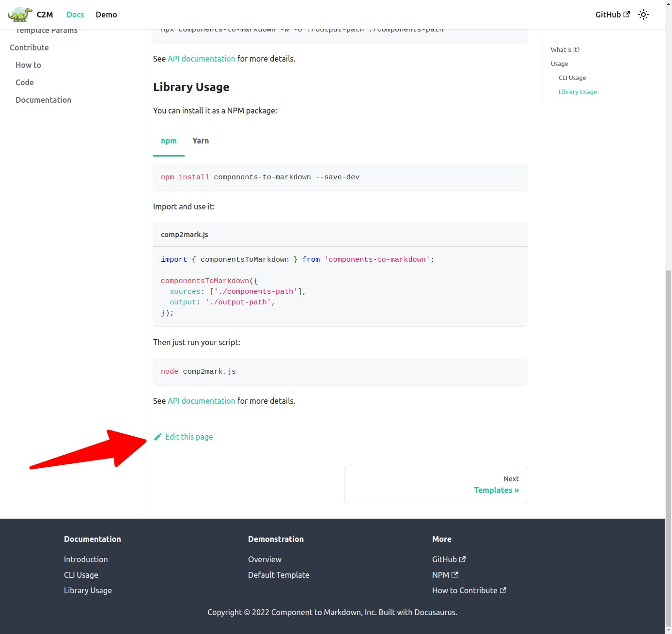Open API documentation link above Library Usage
This screenshot has width=672, height=634.
point(201,59)
